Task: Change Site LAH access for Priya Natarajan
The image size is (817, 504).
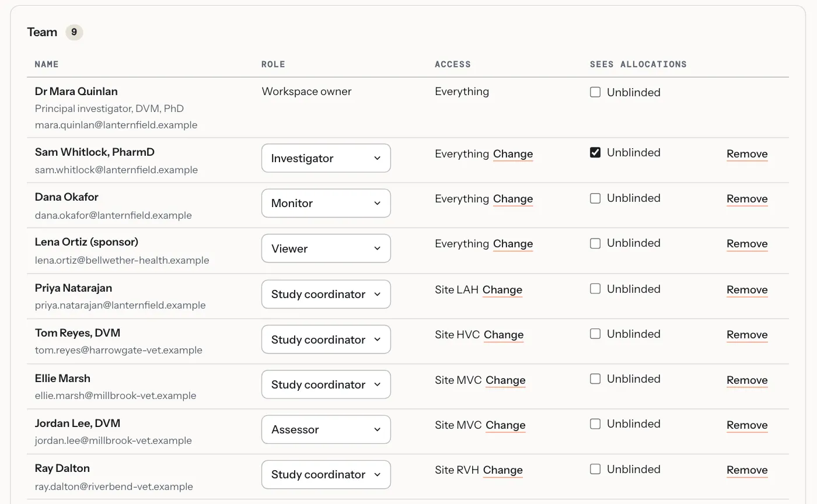Action: [x=502, y=290]
